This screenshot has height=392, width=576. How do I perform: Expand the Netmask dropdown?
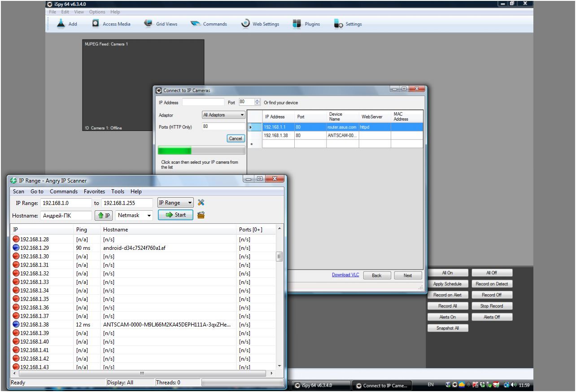(134, 215)
